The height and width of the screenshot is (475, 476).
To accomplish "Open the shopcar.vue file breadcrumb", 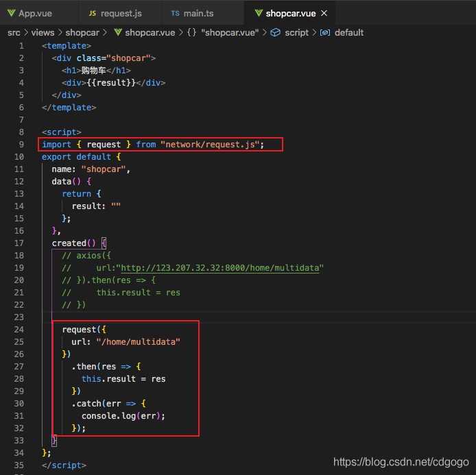I will click(x=150, y=32).
